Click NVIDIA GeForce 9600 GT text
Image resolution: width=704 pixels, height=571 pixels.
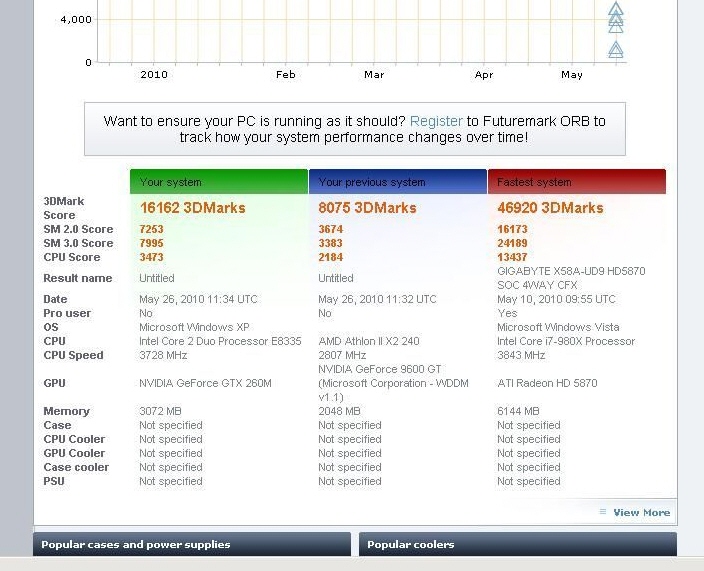(379, 369)
